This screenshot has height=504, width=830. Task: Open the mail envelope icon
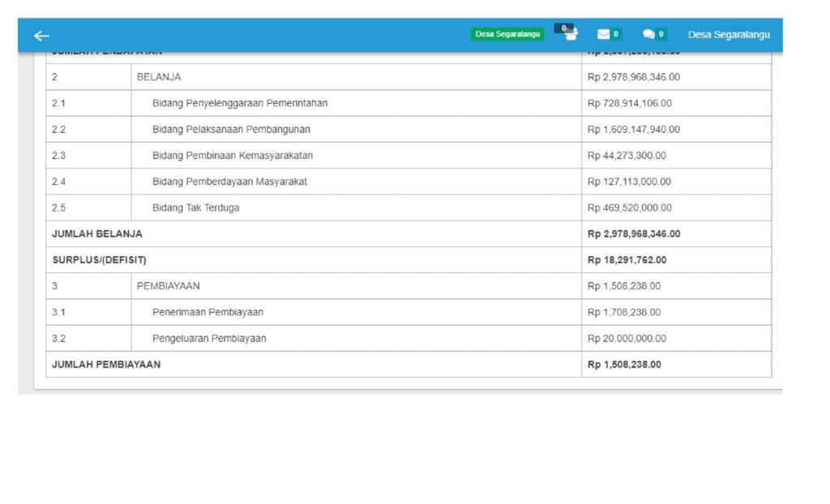coord(604,34)
